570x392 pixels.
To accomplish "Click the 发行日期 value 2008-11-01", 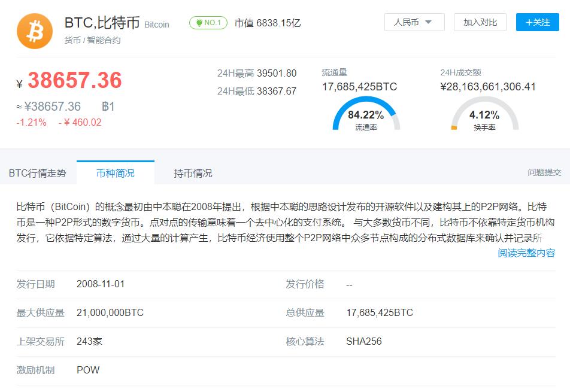I will pos(101,284).
